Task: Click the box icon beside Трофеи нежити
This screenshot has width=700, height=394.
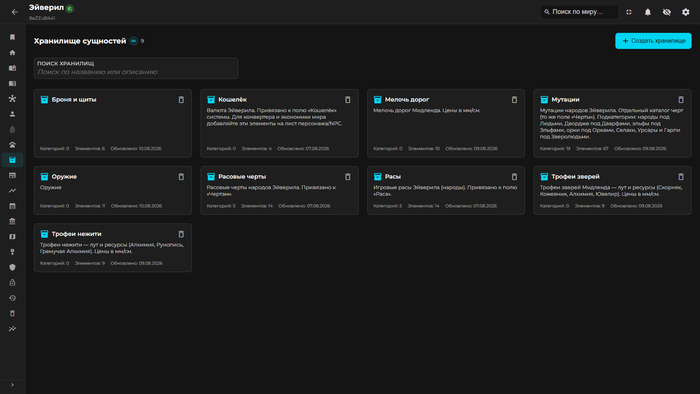Action: click(44, 234)
